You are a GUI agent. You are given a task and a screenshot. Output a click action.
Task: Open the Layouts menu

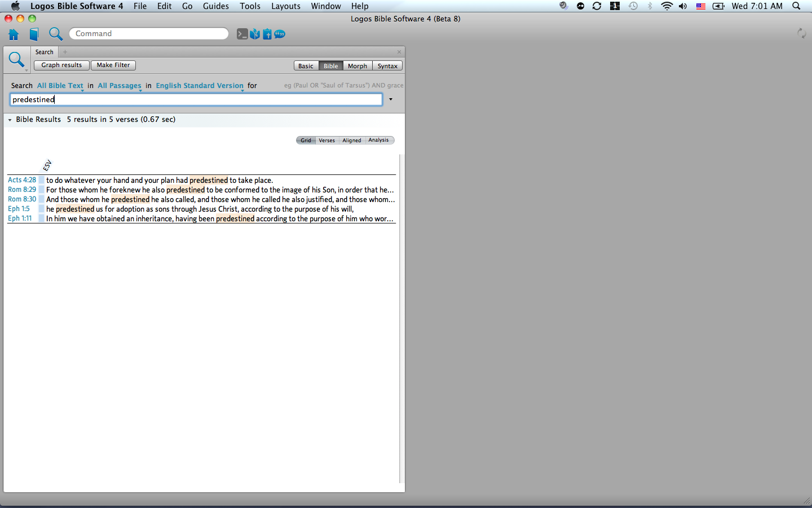286,6
